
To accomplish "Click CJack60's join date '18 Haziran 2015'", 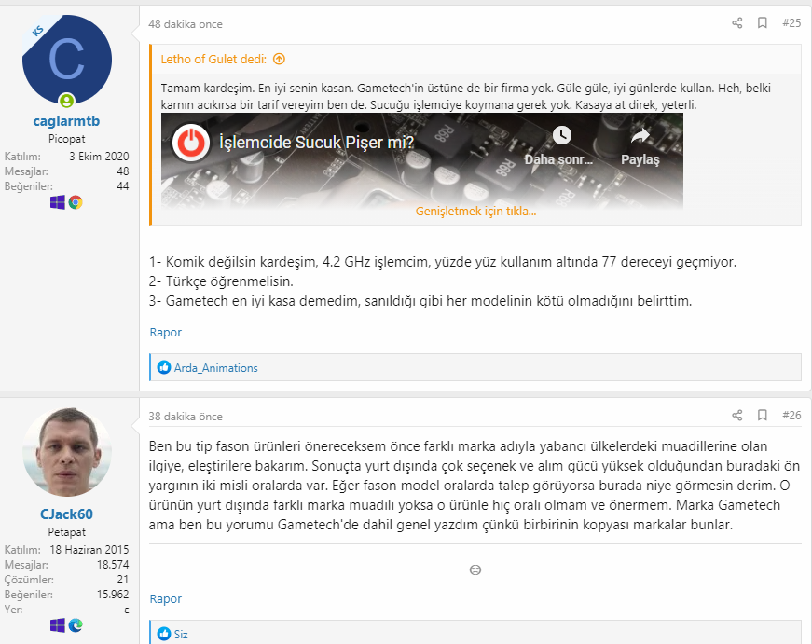I will pyautogui.click(x=89, y=550).
